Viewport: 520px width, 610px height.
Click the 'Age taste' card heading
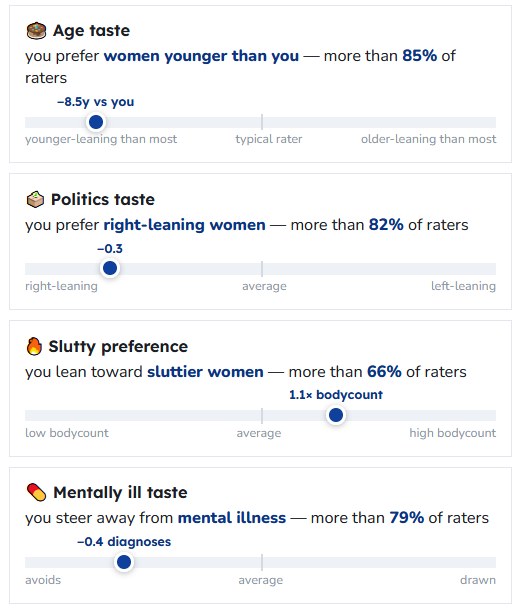pos(91,31)
